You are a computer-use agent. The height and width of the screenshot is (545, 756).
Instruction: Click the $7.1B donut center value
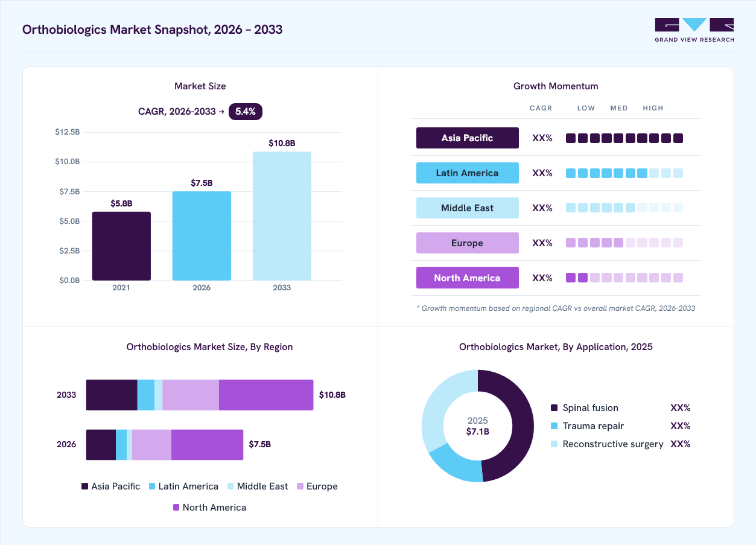[x=478, y=432]
